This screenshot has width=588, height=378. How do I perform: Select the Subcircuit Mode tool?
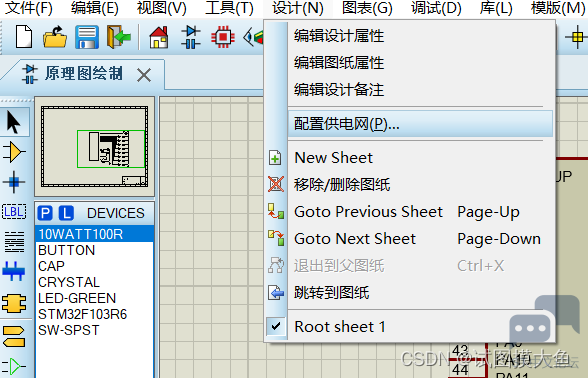tap(14, 303)
